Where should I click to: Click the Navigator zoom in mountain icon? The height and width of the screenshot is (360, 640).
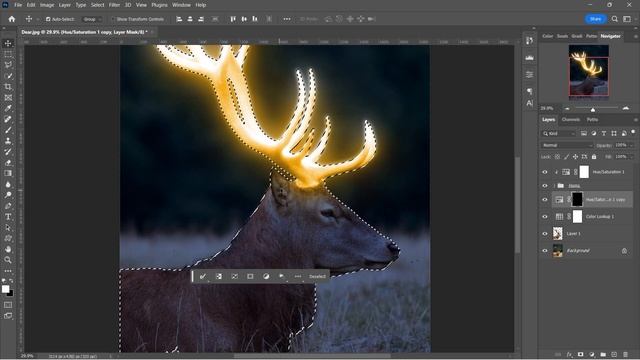(626, 108)
